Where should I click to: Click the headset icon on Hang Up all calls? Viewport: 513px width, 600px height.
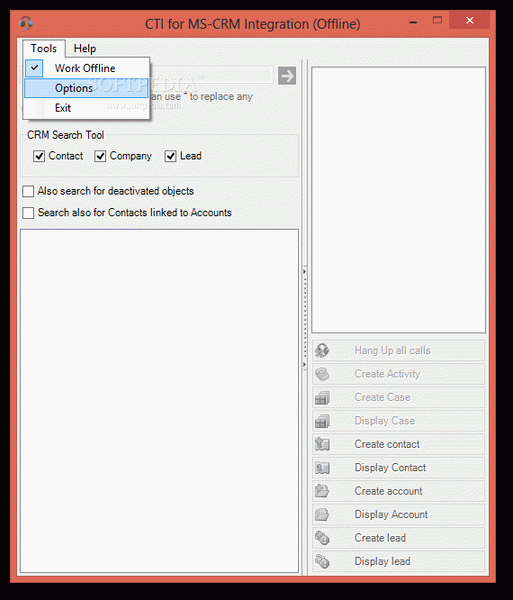[322, 351]
